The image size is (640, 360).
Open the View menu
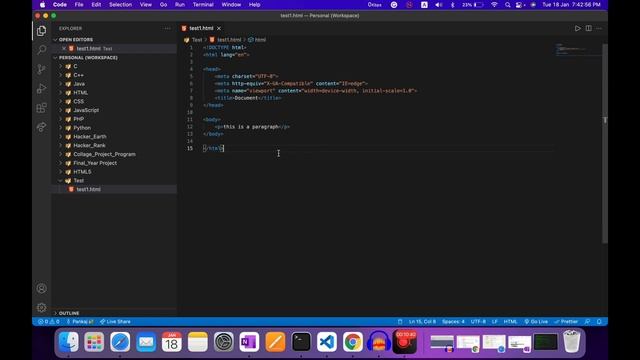point(146,4)
